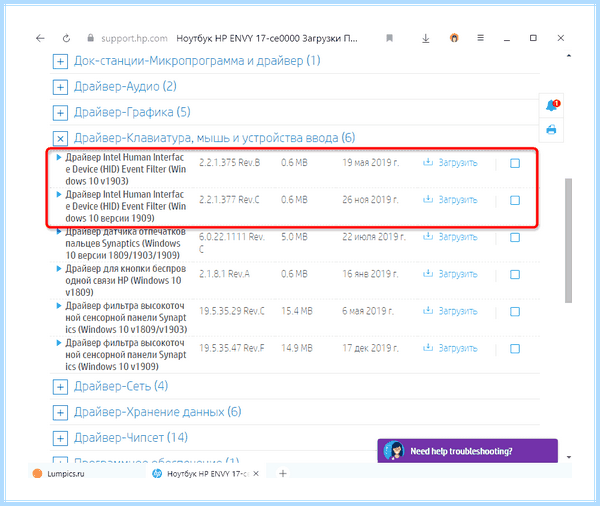Tick checkbox for HID Event Filter 1909 driver

pyautogui.click(x=515, y=200)
